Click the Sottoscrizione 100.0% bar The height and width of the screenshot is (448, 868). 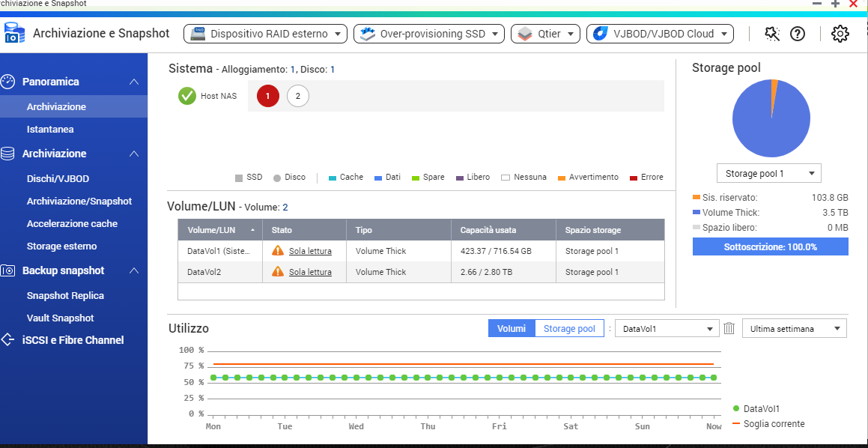pyautogui.click(x=770, y=246)
